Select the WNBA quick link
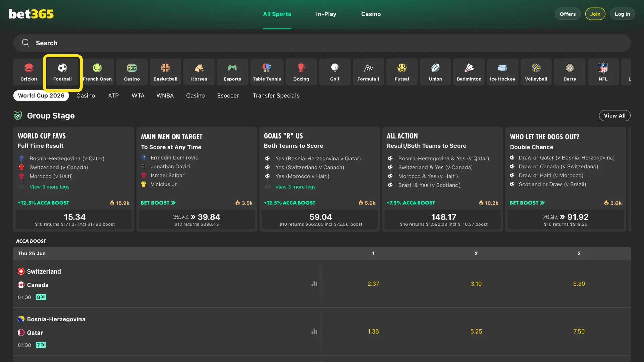 click(x=165, y=96)
